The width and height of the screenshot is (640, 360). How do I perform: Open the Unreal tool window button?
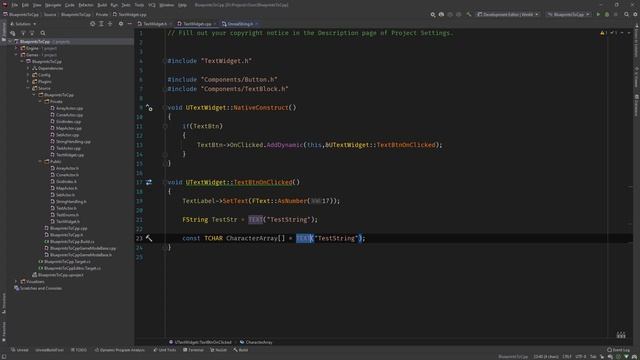[x=20, y=350]
